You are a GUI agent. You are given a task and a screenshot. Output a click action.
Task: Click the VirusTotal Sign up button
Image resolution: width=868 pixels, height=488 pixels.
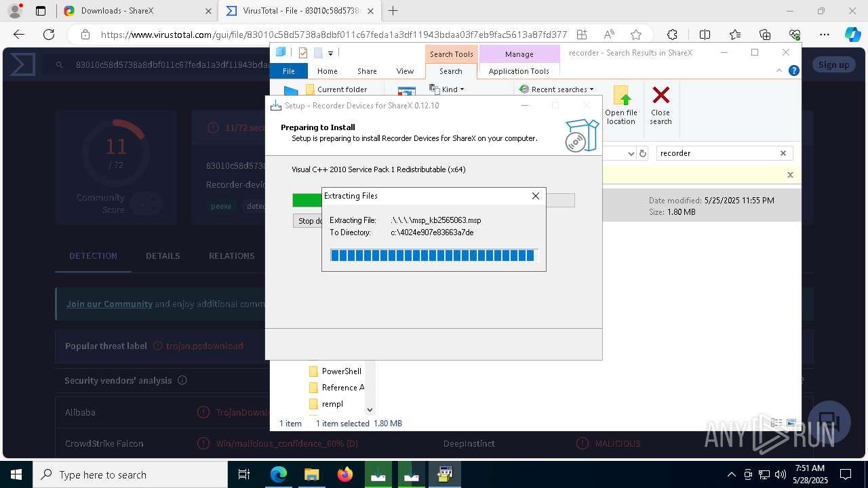click(833, 64)
